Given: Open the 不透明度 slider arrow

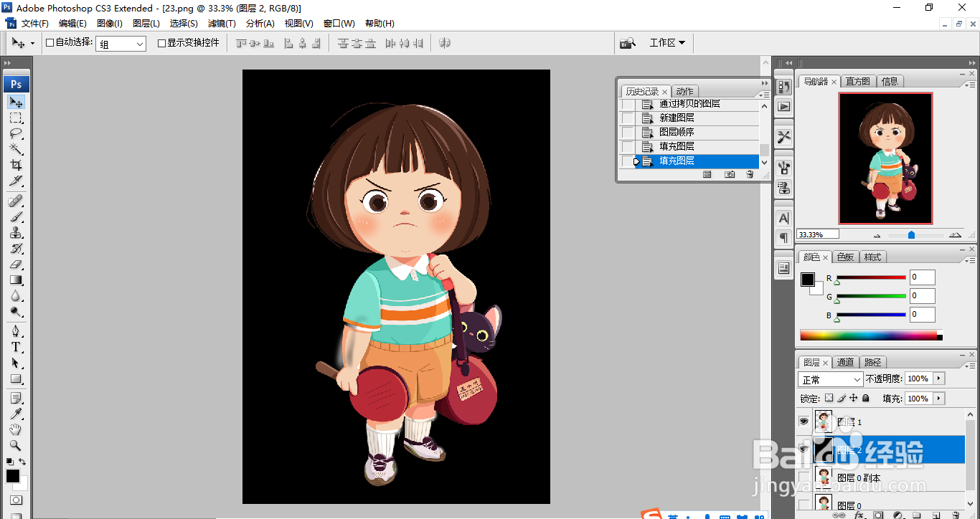Looking at the screenshot, I should click(x=939, y=378).
